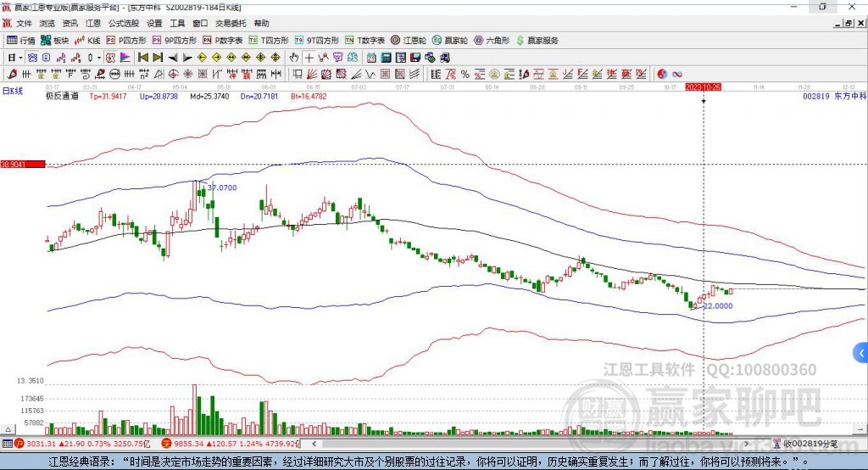
Task: Open the P数字表 tool
Action: (223, 41)
